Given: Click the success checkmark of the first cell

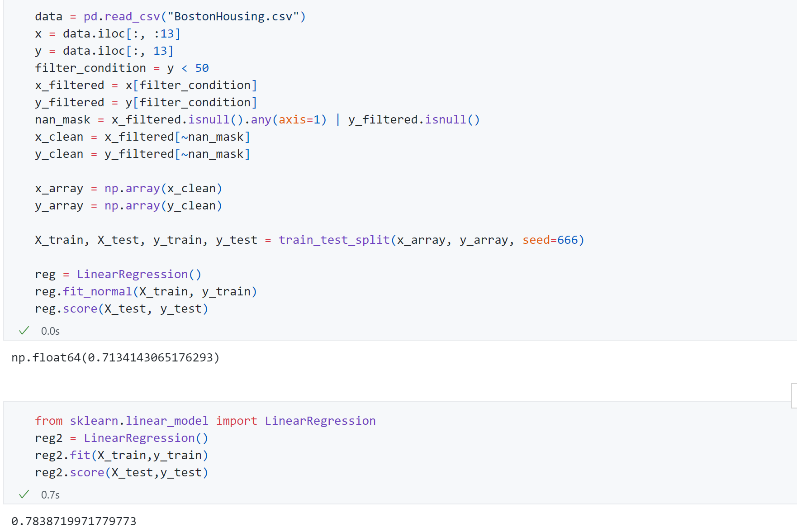Looking at the screenshot, I should pyautogui.click(x=24, y=331).
